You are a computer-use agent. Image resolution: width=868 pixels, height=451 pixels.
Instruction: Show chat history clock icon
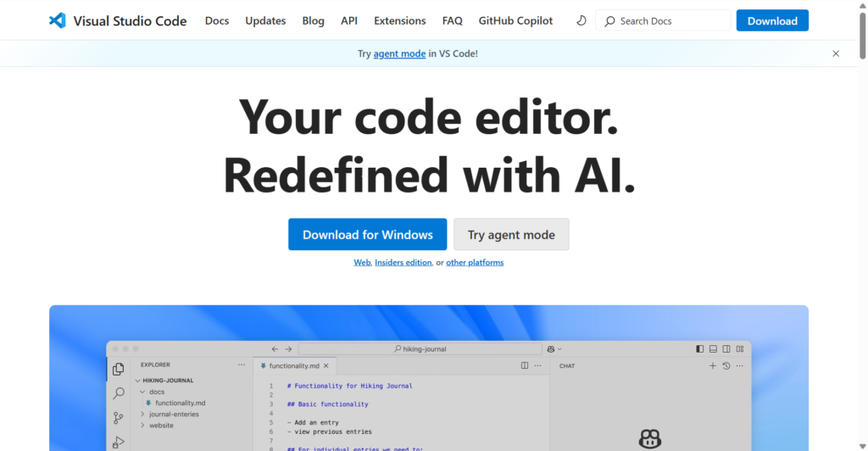pos(726,365)
